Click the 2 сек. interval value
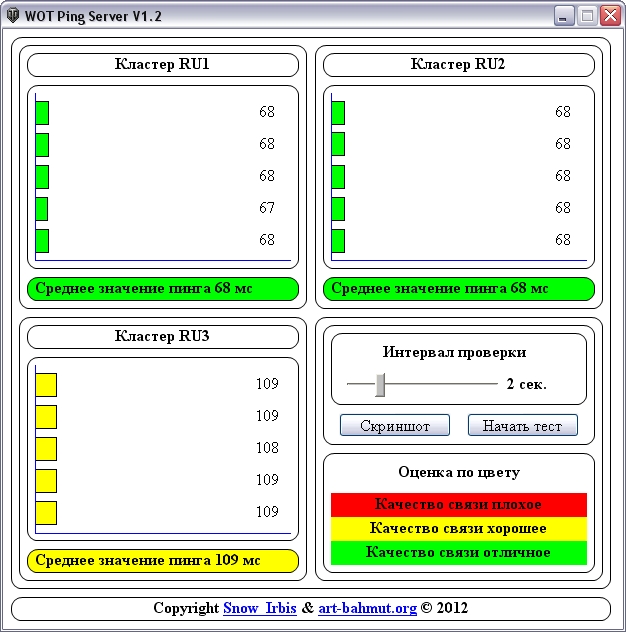 point(526,384)
